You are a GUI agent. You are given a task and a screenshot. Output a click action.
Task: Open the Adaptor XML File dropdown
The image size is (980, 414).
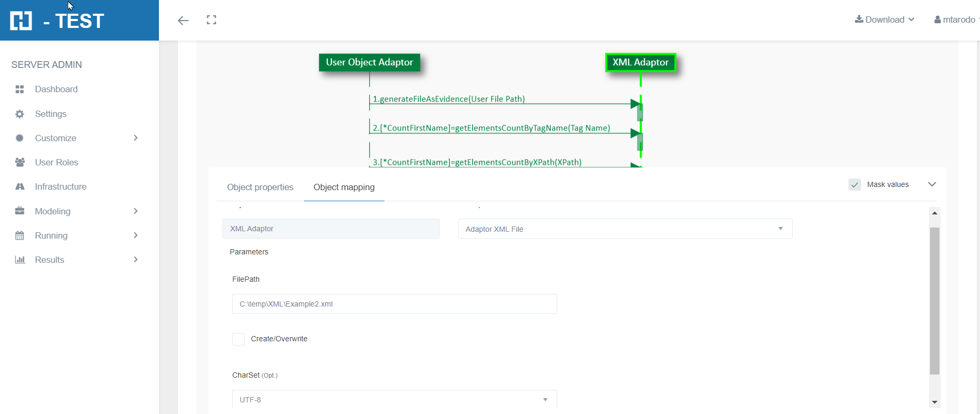click(625, 229)
